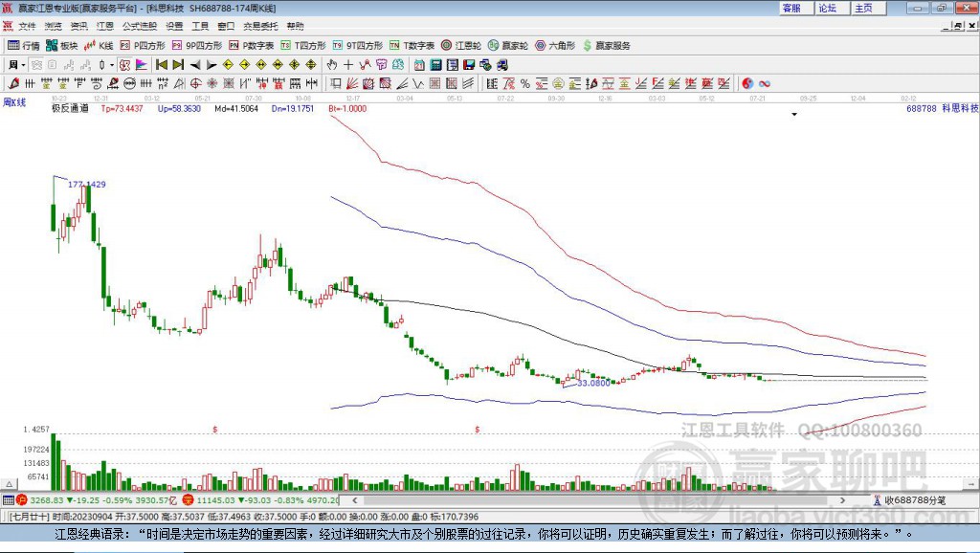
Task: Click the 177.1429 high price label
Action: [87, 185]
